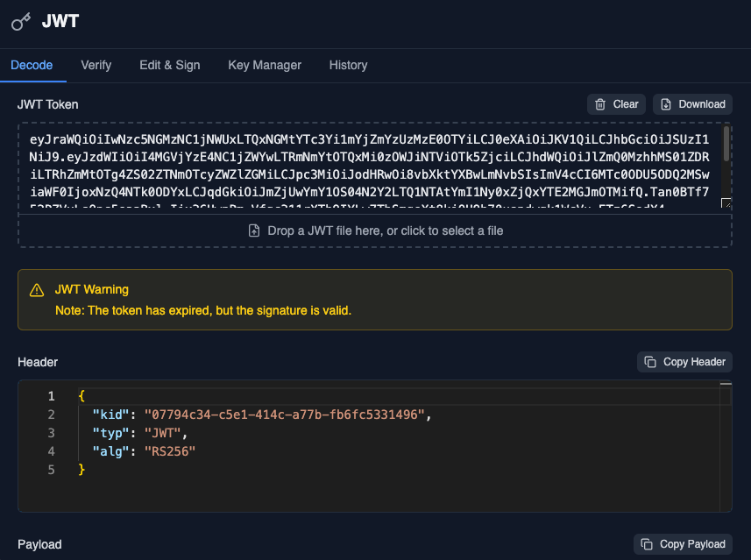Viewport: 751px width, 560px height.
Task: Click the file icon in drop zone
Action: [x=254, y=230]
